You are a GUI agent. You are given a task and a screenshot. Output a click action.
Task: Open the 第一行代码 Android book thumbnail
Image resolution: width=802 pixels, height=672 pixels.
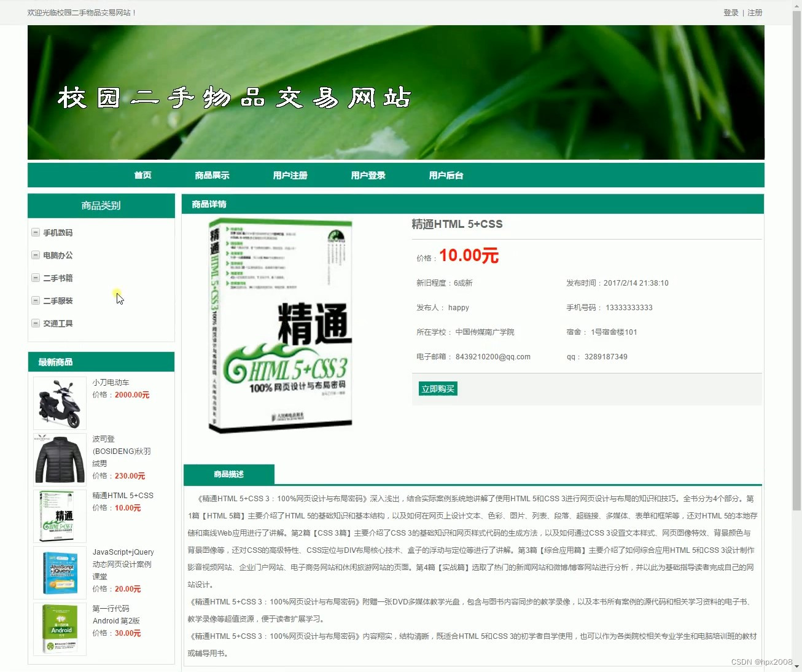coord(60,629)
